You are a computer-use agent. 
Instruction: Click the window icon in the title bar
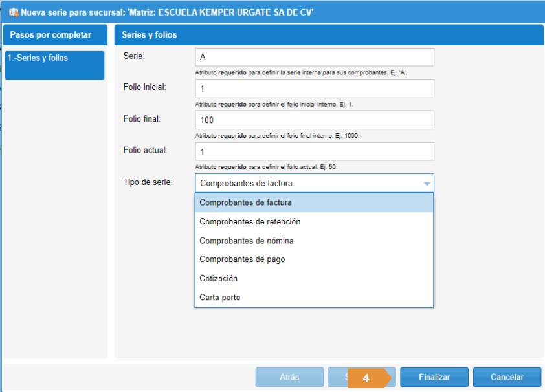(13, 12)
